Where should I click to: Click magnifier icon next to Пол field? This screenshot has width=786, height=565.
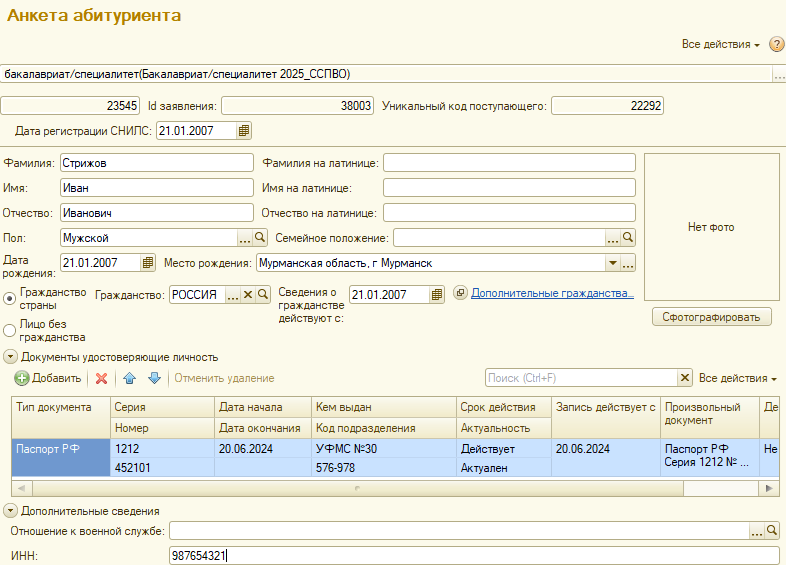[260, 238]
